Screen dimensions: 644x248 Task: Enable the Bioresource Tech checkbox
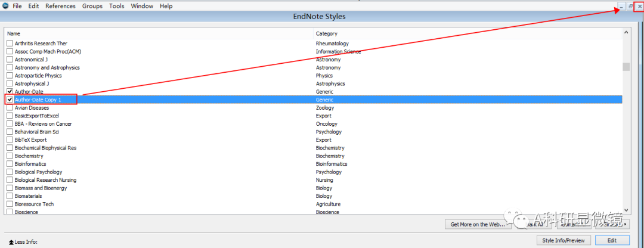[10, 204]
